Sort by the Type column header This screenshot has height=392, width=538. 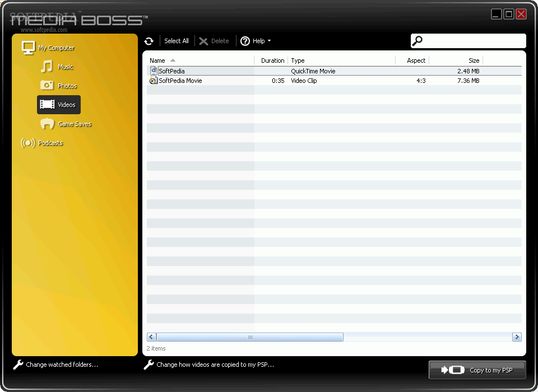(x=341, y=60)
